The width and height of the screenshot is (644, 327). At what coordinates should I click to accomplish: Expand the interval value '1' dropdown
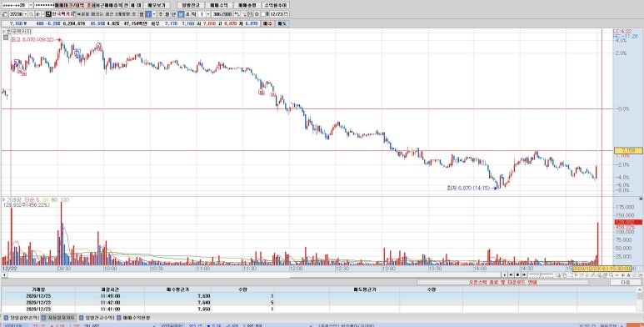(207, 14)
